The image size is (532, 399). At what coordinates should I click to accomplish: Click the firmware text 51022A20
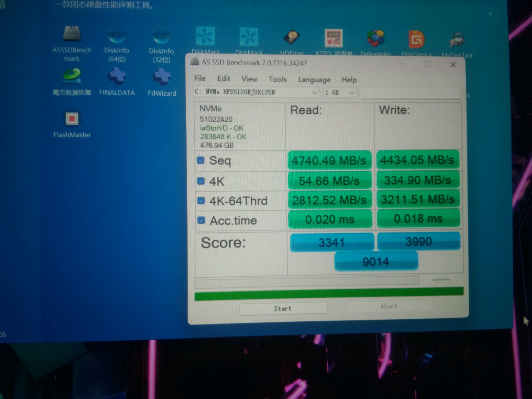click(216, 119)
